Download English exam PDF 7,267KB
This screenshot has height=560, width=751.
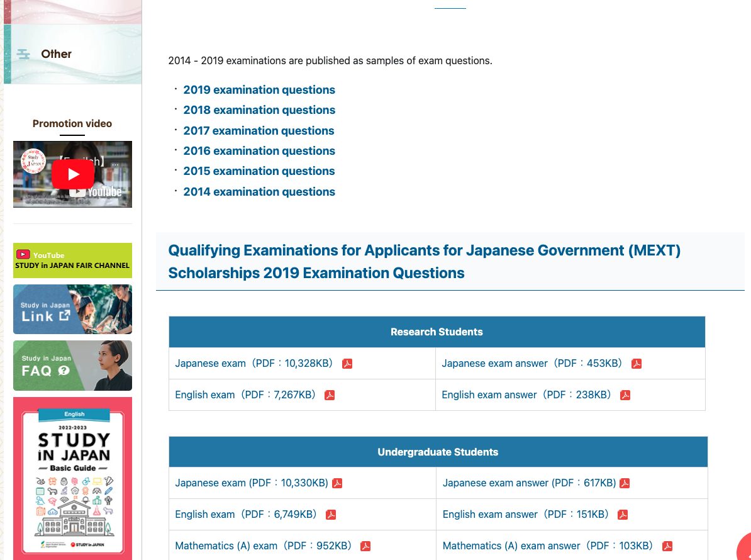coord(245,395)
